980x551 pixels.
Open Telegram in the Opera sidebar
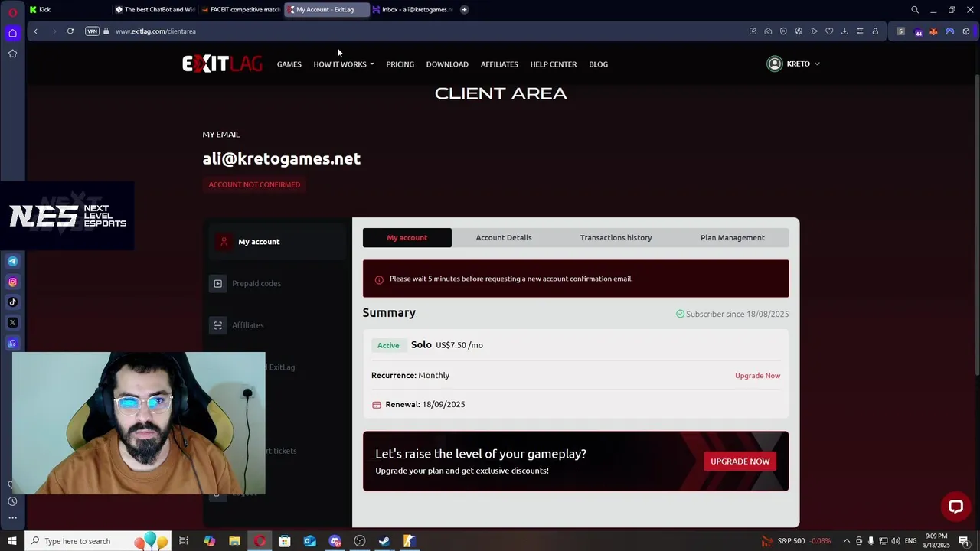pos(12,262)
